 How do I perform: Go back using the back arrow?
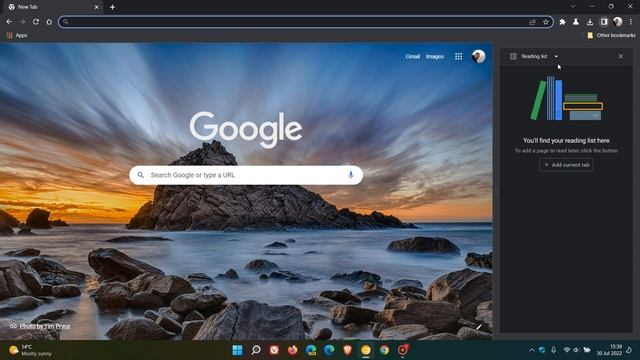(9, 22)
